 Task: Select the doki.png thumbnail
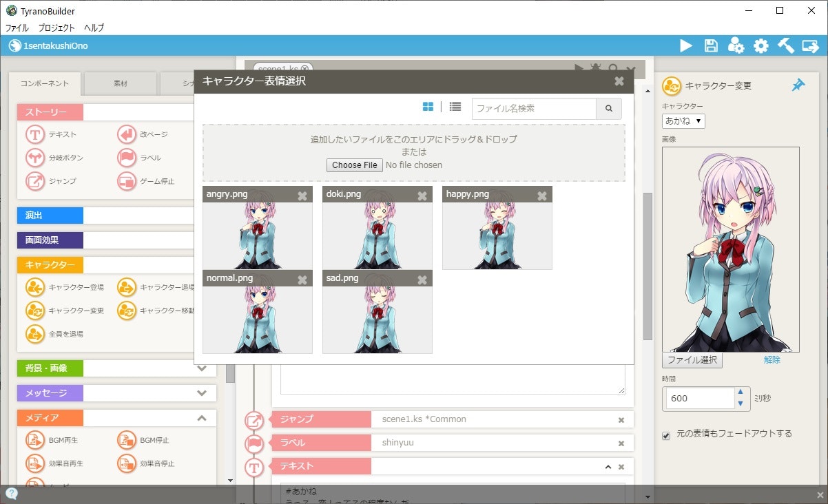coord(377,227)
